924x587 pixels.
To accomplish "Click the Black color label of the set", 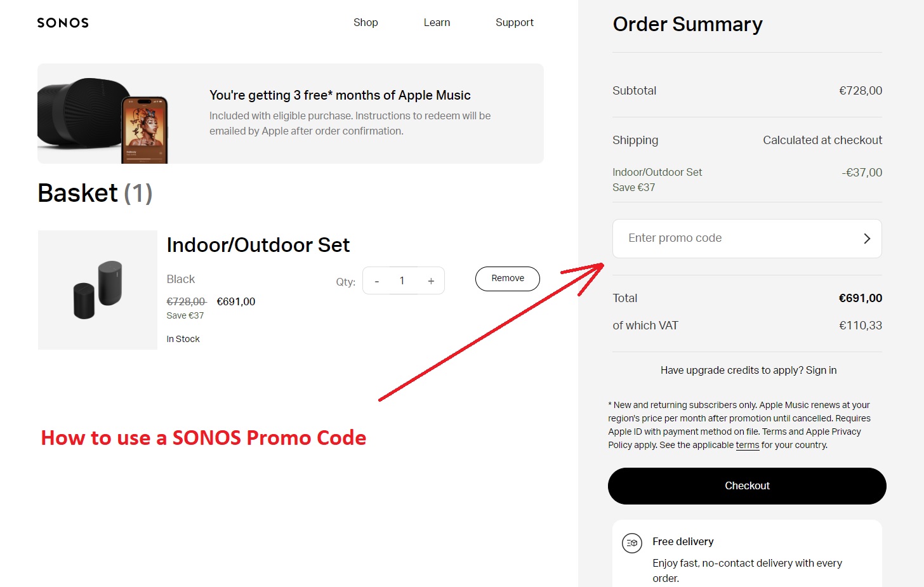I will (x=180, y=279).
